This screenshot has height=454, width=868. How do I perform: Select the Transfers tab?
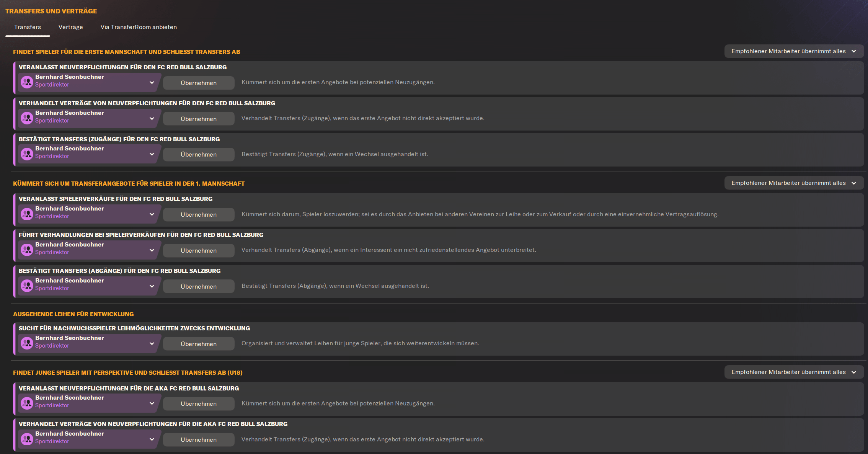pos(28,27)
